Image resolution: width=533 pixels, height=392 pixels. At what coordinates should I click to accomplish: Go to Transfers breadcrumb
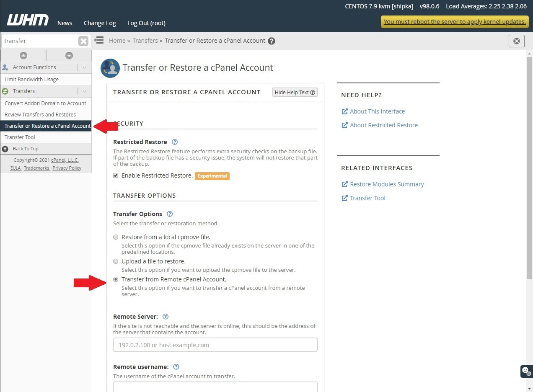pyautogui.click(x=145, y=41)
